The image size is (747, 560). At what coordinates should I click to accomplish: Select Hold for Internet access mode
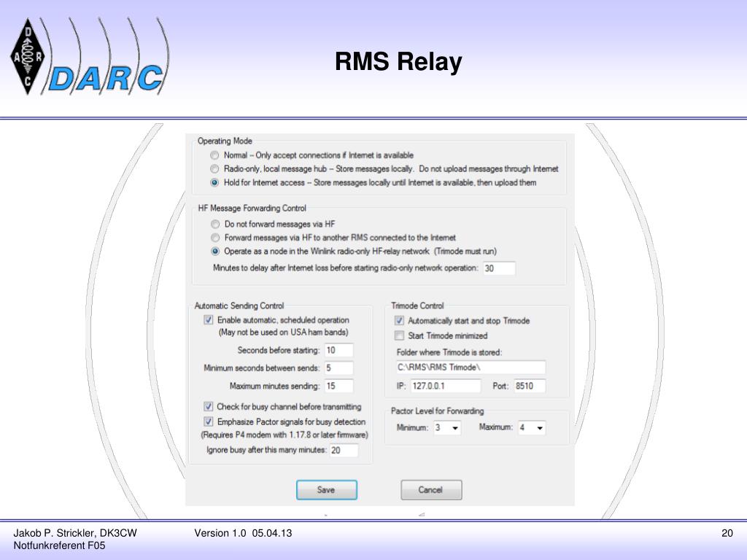pyautogui.click(x=214, y=183)
